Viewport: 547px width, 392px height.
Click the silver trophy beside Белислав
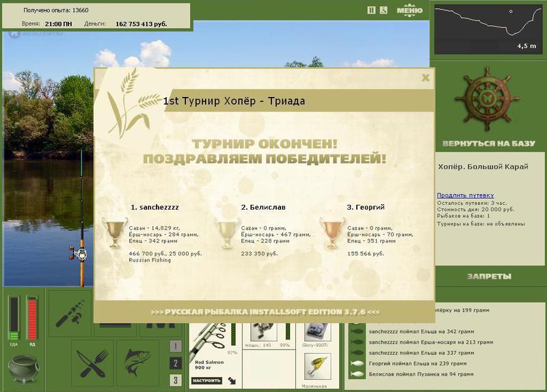pos(227,232)
